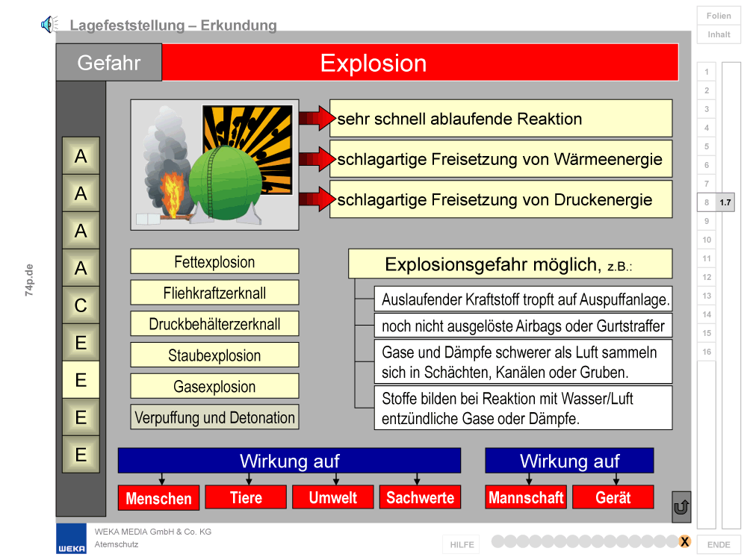Click the 'WEKA MEDIA GmbH & Co. KG' text

coord(153,532)
